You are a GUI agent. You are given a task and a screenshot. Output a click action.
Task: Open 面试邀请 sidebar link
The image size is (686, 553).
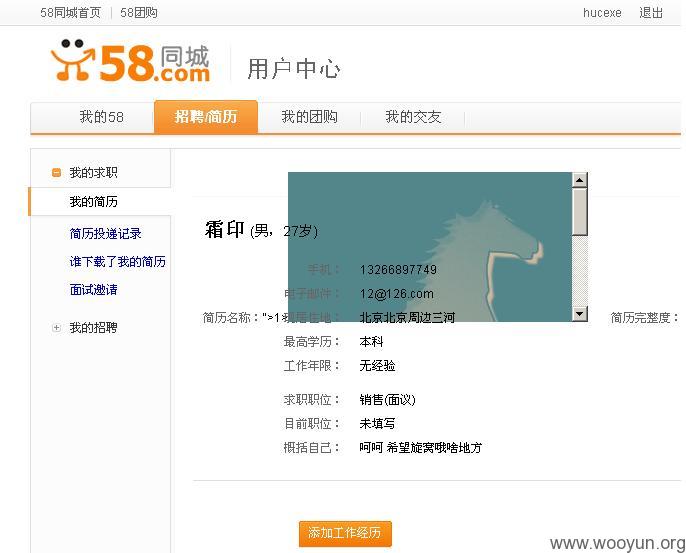pos(94,290)
